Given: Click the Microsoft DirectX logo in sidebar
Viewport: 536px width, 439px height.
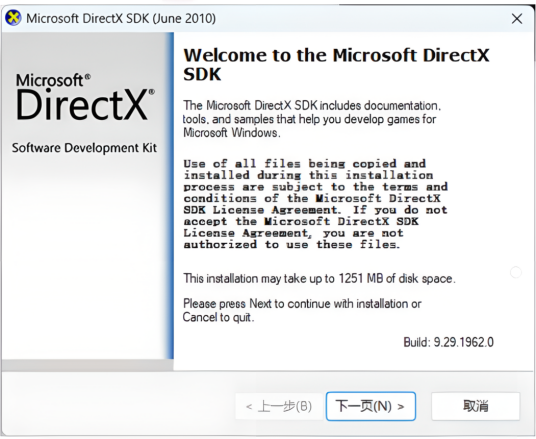Looking at the screenshot, I should (x=85, y=97).
